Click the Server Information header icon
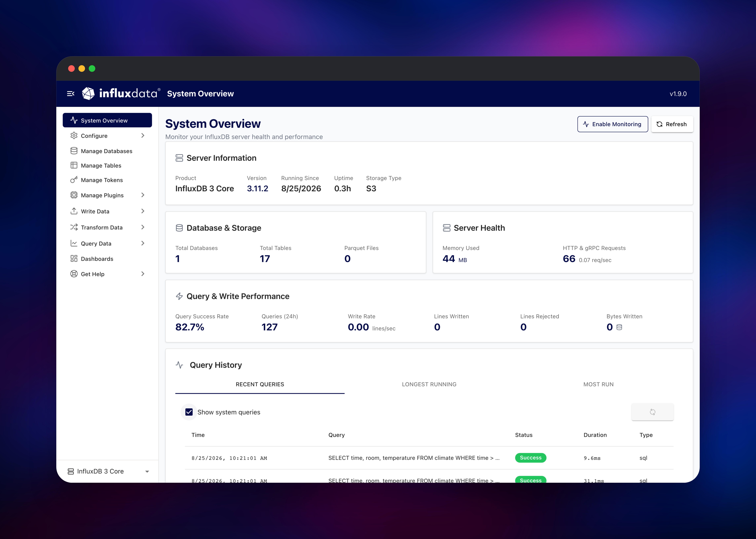Image resolution: width=756 pixels, height=539 pixels. tap(179, 158)
